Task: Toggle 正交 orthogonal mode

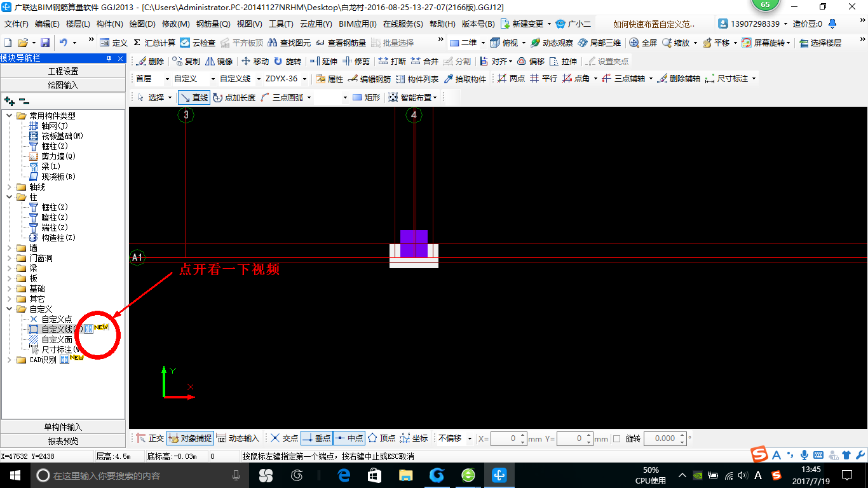Action: point(150,438)
